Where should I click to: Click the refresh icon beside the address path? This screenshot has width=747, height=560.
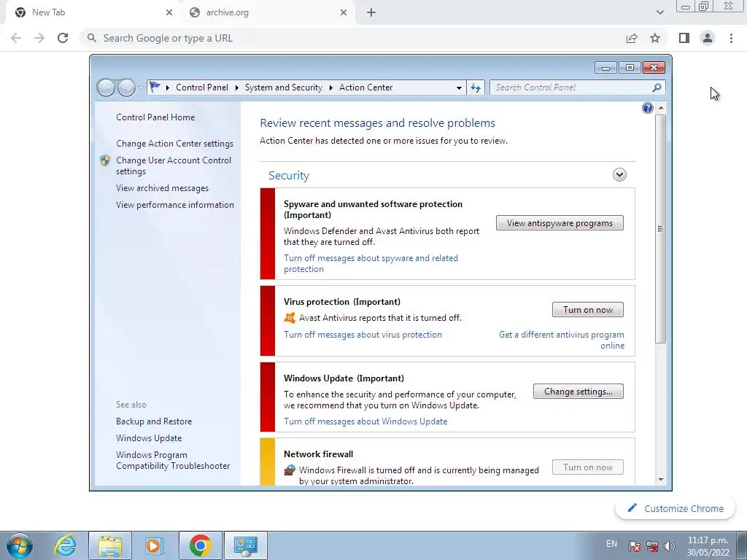tap(476, 87)
